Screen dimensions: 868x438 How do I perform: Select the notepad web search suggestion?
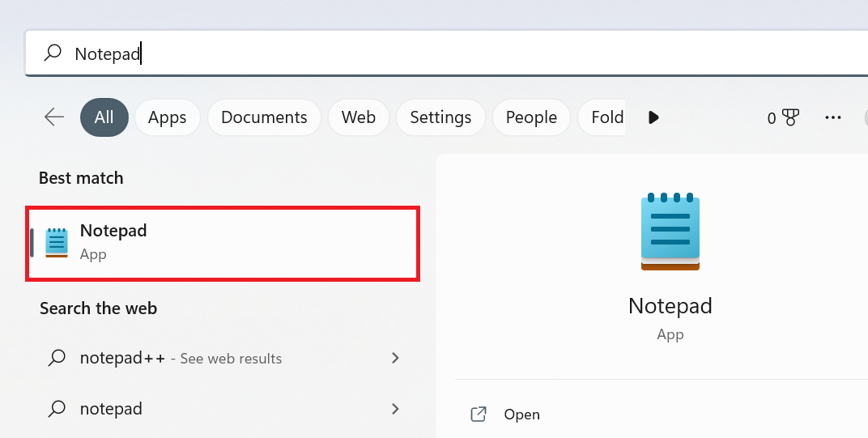[223, 409]
